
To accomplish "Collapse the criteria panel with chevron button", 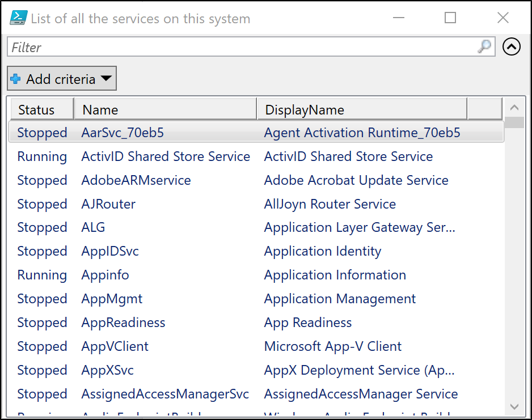I will point(512,47).
